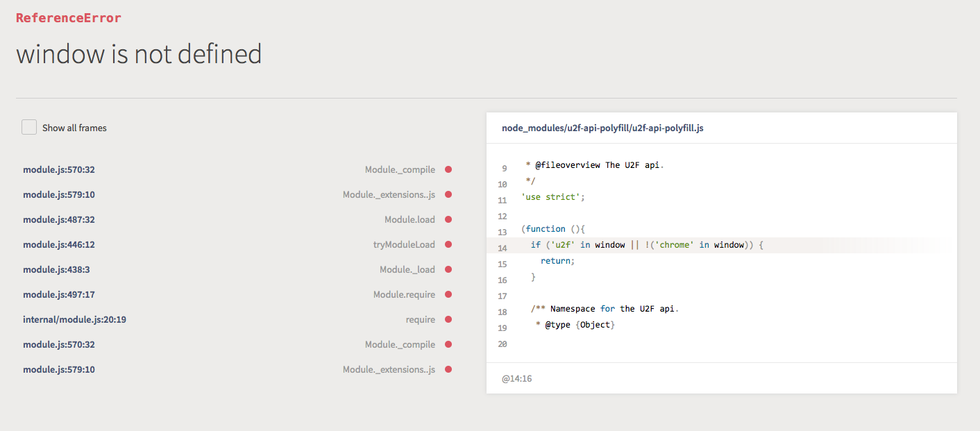
Task: Click the 'return;' statement on line 15
Action: 558,261
